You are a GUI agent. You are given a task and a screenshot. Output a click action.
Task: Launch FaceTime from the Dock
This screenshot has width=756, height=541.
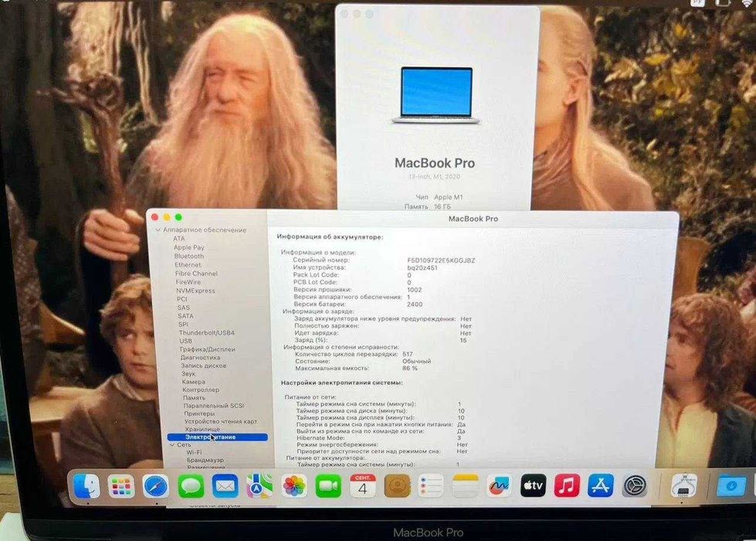(328, 486)
